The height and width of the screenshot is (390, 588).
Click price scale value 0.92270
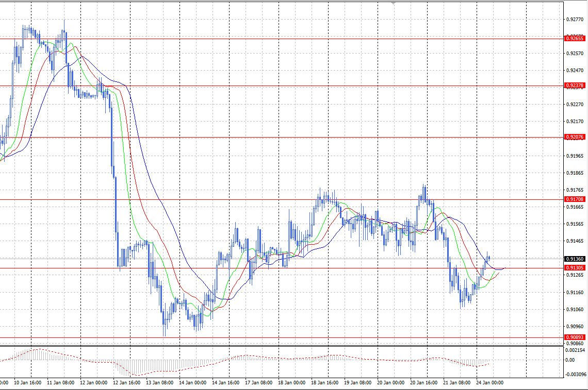575,105
